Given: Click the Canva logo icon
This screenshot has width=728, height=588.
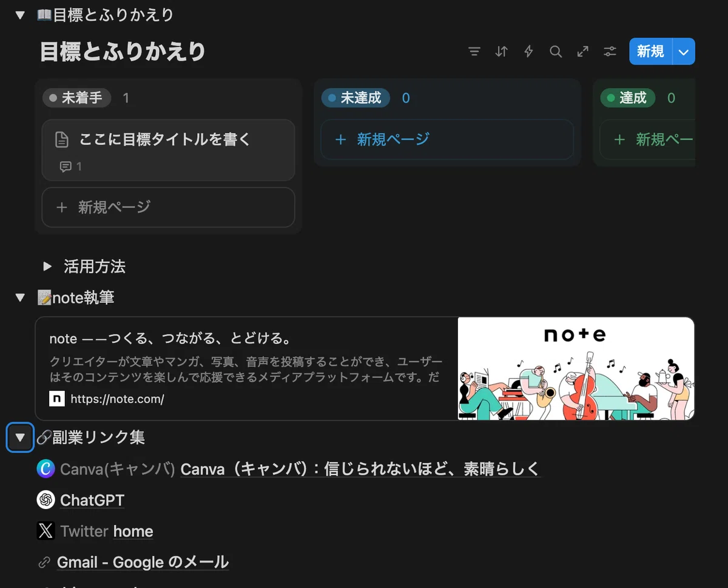Looking at the screenshot, I should (45, 468).
